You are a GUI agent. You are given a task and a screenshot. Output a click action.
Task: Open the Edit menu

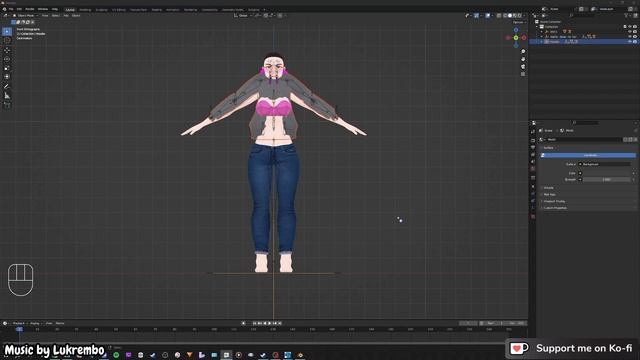pyautogui.click(x=19, y=9)
